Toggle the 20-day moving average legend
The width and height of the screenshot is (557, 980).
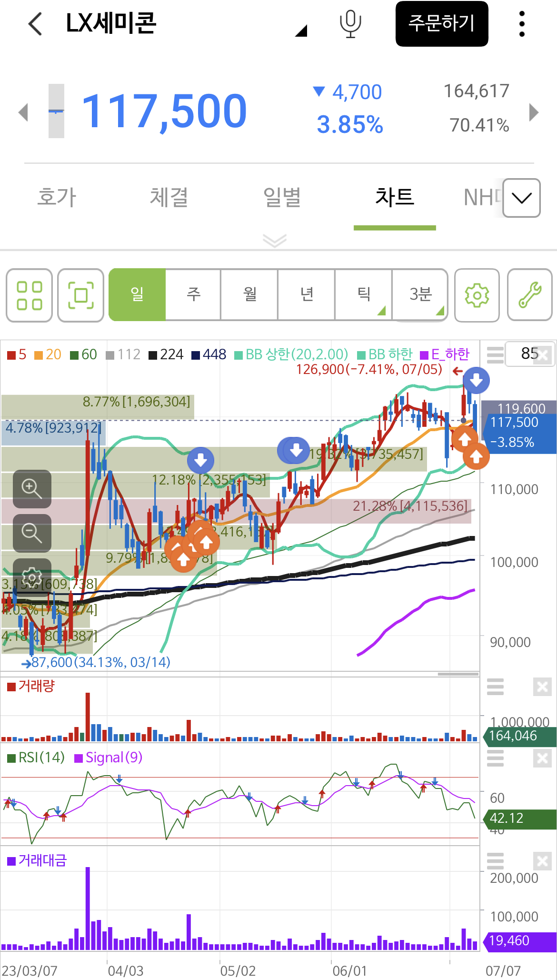point(48,354)
